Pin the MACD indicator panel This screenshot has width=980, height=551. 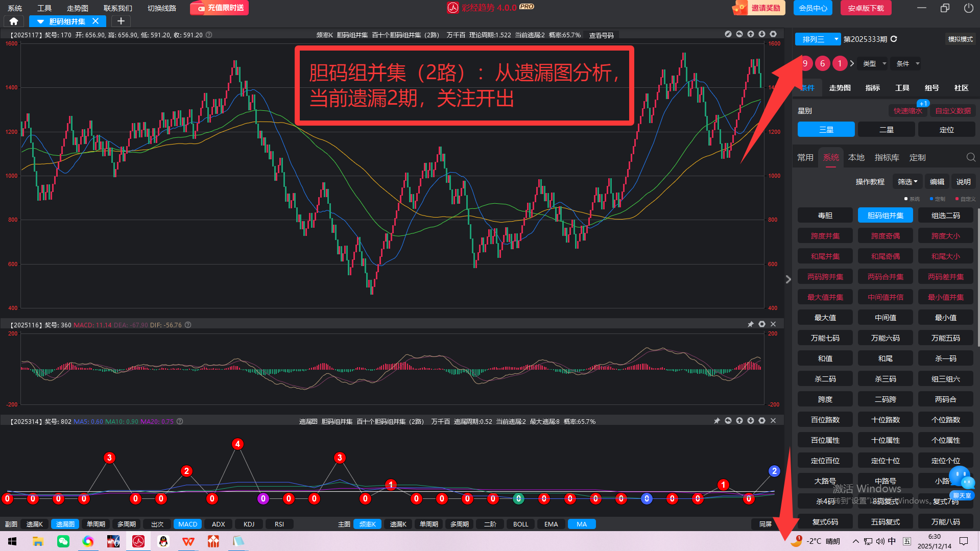(x=750, y=324)
